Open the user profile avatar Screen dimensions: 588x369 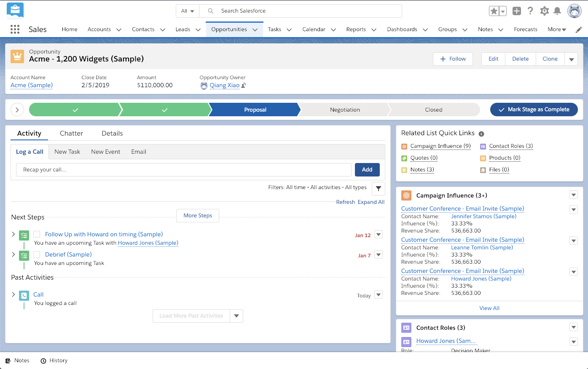pyautogui.click(x=574, y=11)
